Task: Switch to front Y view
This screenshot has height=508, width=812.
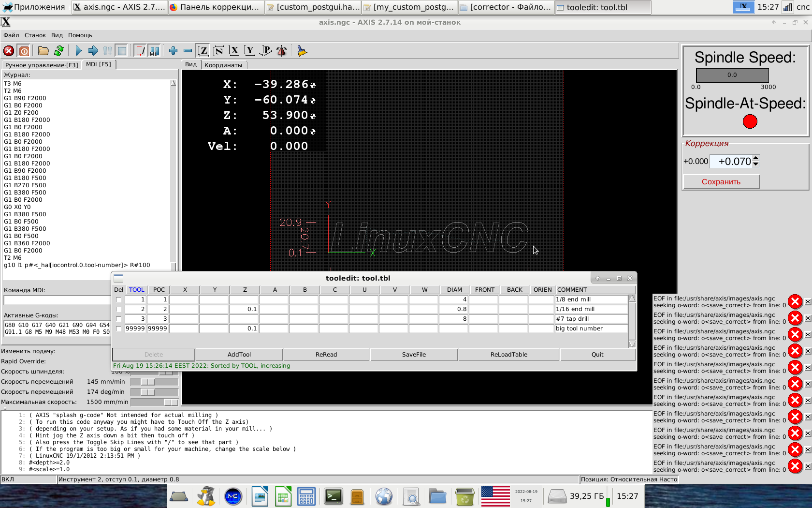Action: [249, 51]
